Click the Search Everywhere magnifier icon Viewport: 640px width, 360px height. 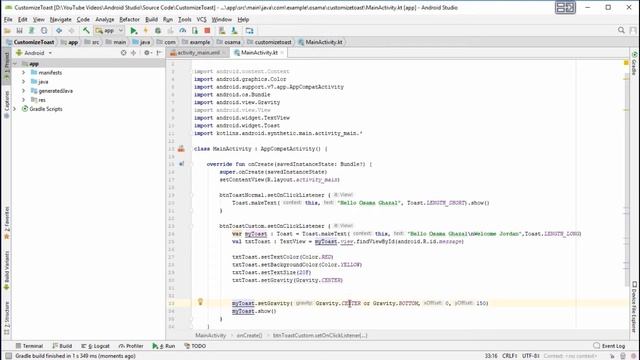(621, 30)
